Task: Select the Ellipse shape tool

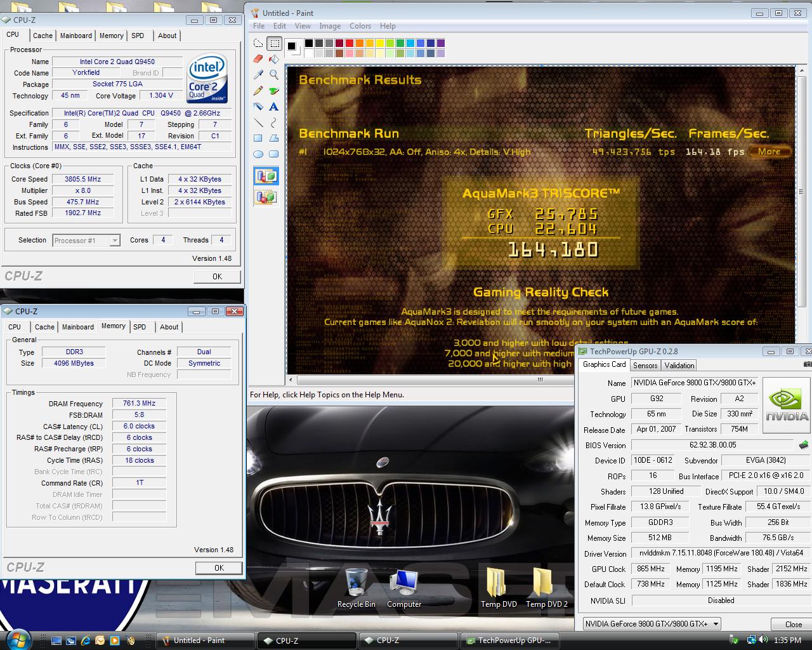Action: tap(258, 154)
